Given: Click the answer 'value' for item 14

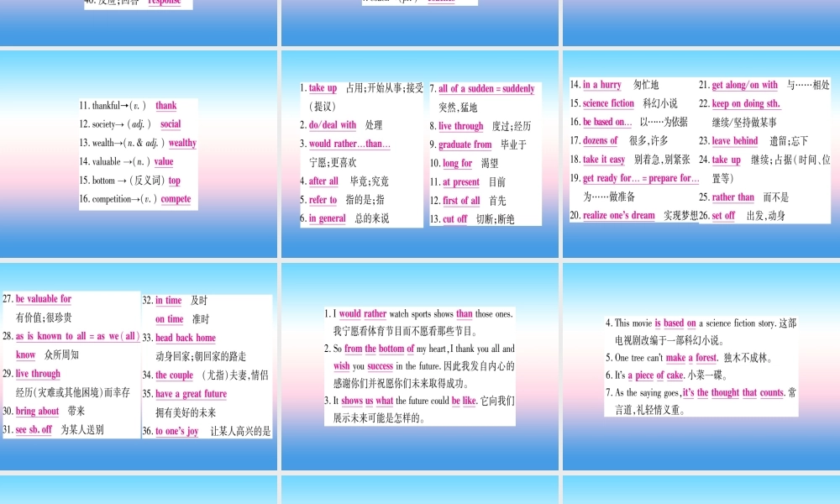Looking at the screenshot, I should click(x=164, y=162).
